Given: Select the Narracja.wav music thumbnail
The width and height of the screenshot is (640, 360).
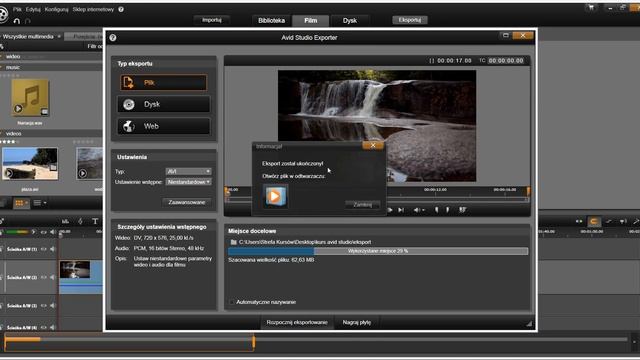Looking at the screenshot, I should tap(30, 98).
